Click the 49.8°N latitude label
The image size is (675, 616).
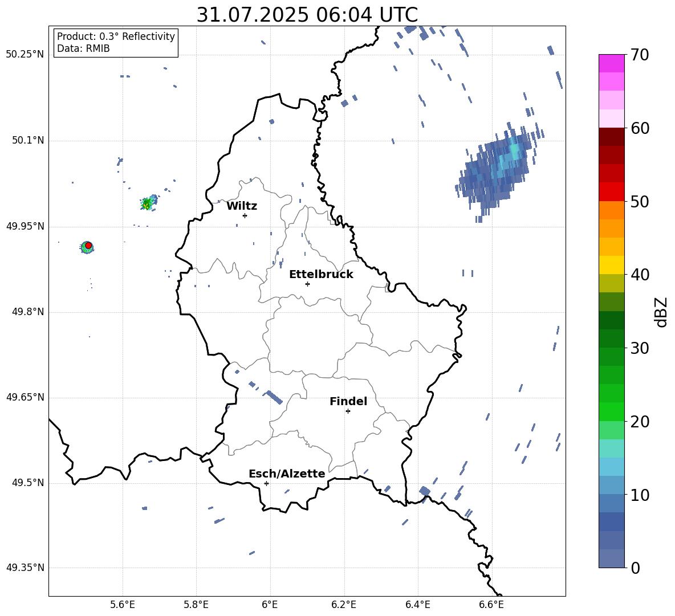coord(28,312)
